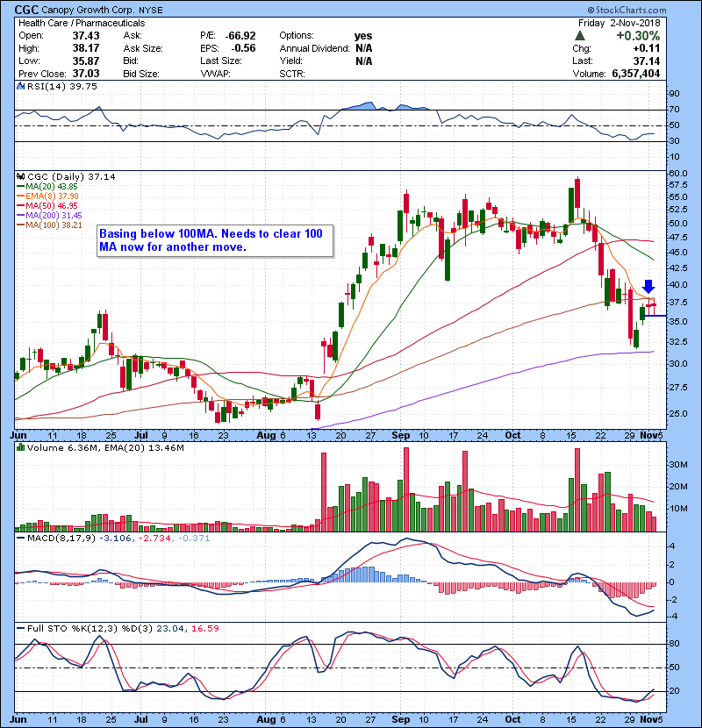Click the 30M label on volume axis

click(677, 464)
